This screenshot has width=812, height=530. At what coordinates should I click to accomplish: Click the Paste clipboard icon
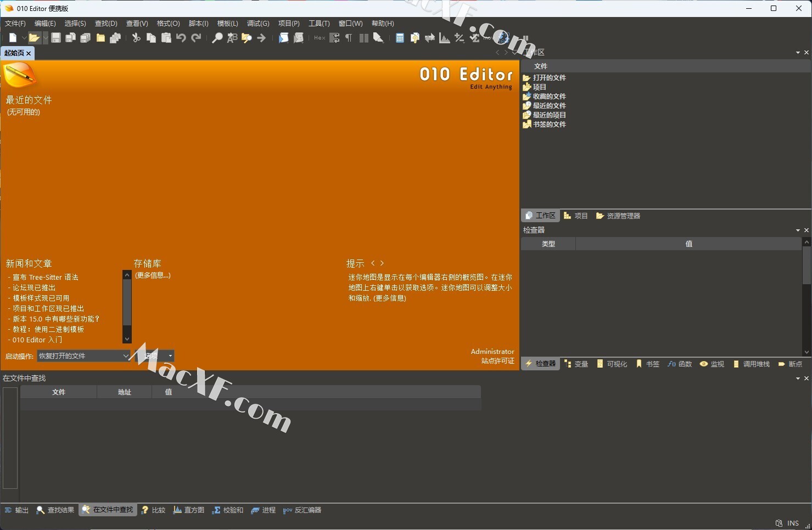point(166,38)
